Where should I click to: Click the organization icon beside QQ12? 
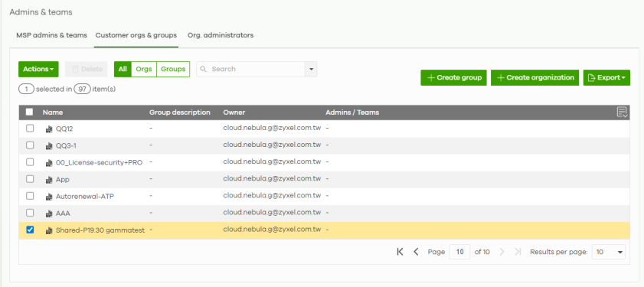pos(49,129)
